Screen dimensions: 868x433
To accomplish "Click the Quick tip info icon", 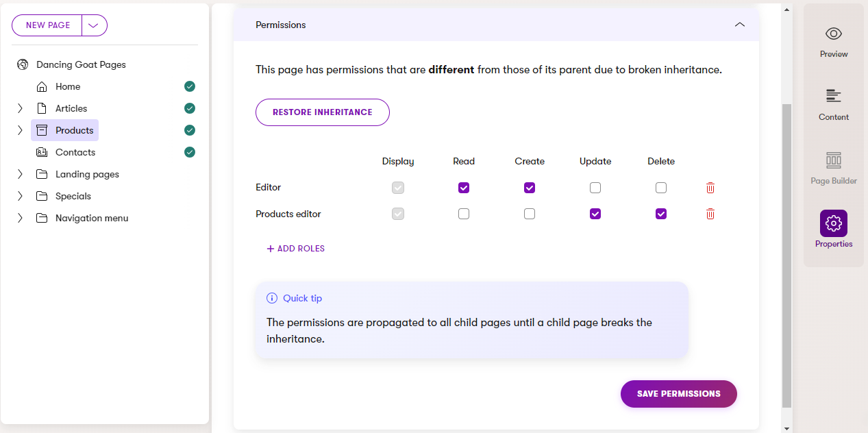I will point(272,298).
